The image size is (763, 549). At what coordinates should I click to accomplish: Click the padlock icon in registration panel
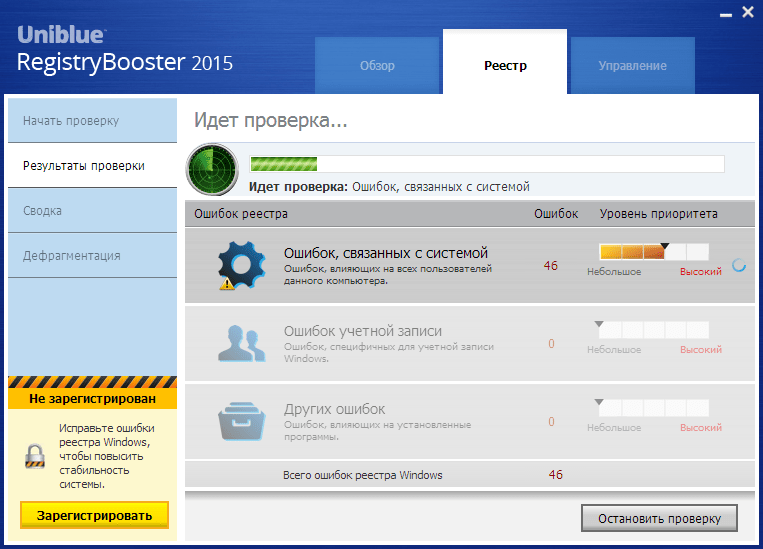tap(35, 456)
